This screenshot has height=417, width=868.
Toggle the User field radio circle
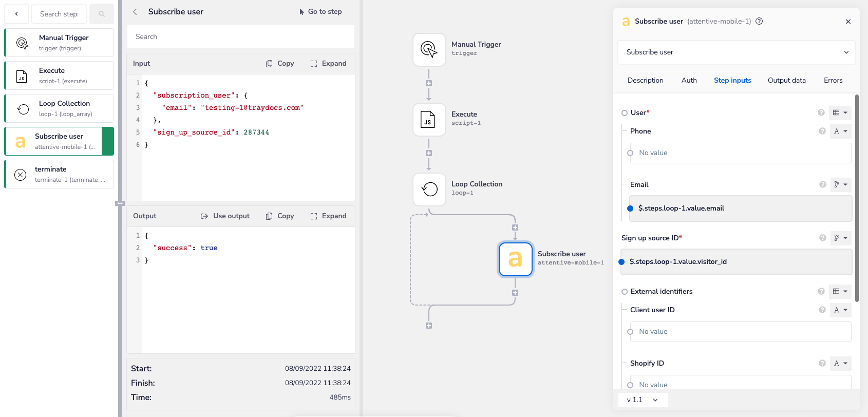(625, 113)
